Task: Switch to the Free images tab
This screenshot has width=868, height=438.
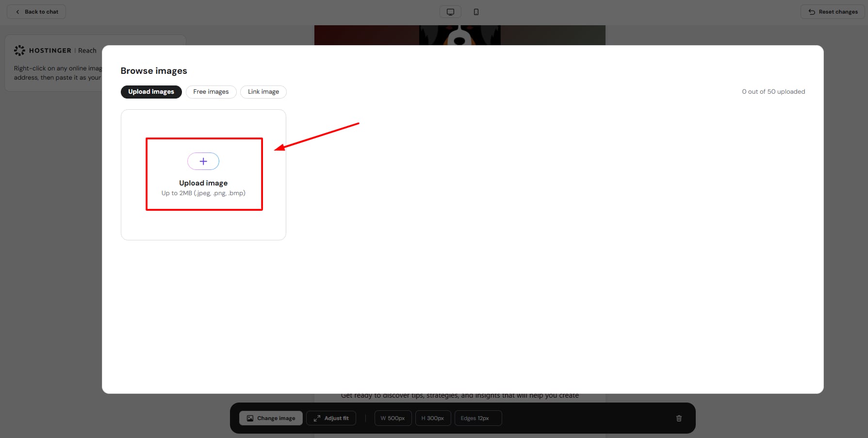Action: click(211, 92)
